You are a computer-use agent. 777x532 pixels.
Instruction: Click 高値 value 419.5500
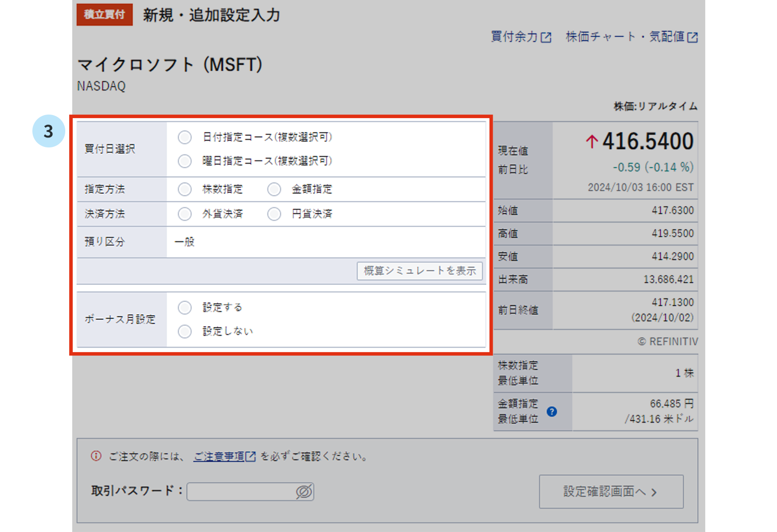click(672, 234)
